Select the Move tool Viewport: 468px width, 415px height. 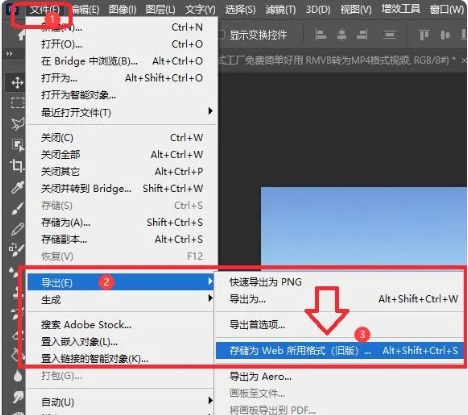(x=17, y=82)
